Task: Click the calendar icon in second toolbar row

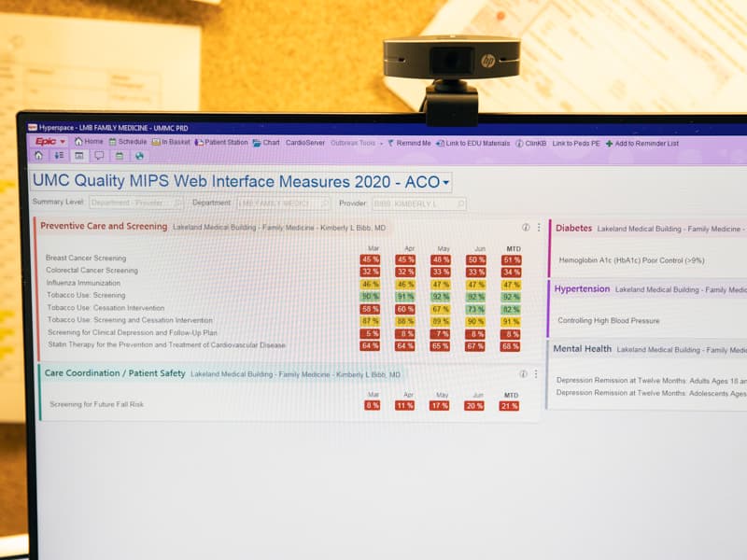Action: (x=120, y=156)
